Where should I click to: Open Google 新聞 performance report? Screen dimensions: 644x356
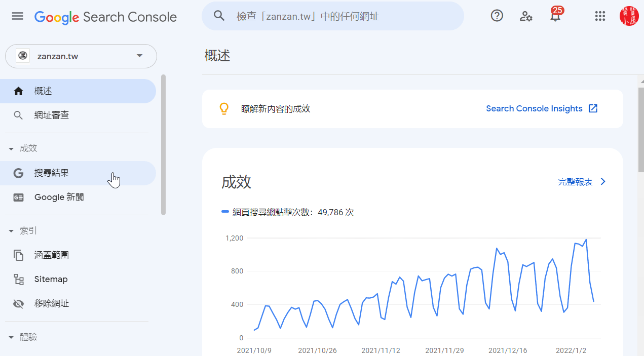78,197
